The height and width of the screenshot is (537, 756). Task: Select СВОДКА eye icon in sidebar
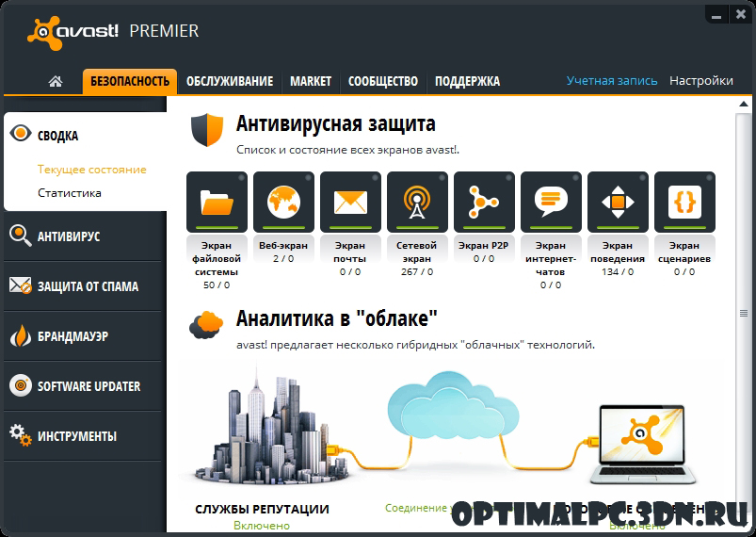[x=21, y=133]
